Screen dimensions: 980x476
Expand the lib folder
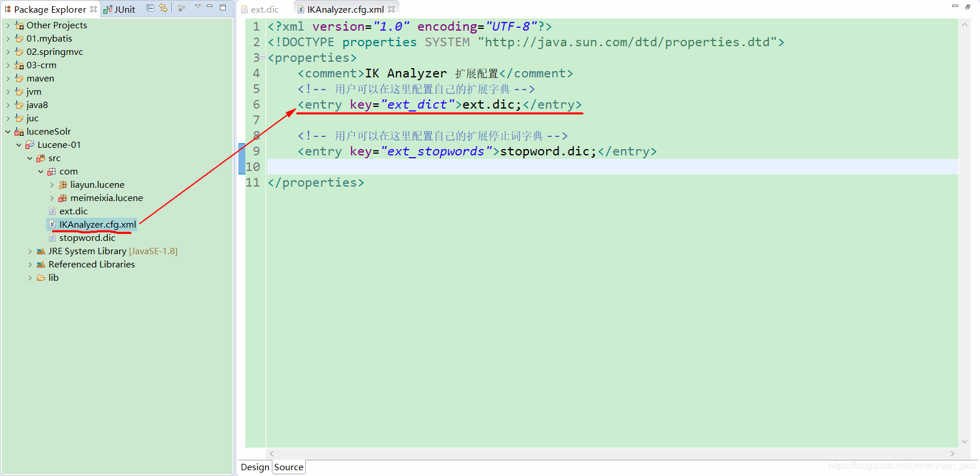(x=30, y=278)
